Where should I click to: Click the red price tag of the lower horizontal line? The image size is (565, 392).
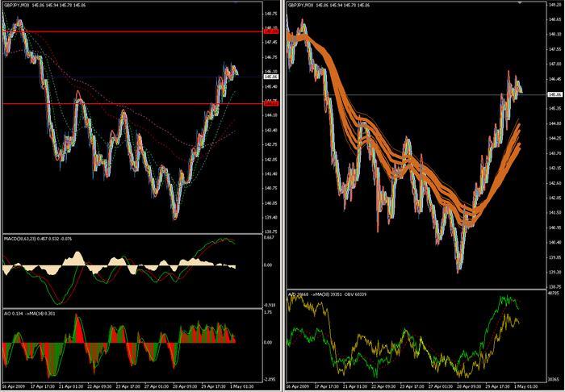coord(271,104)
